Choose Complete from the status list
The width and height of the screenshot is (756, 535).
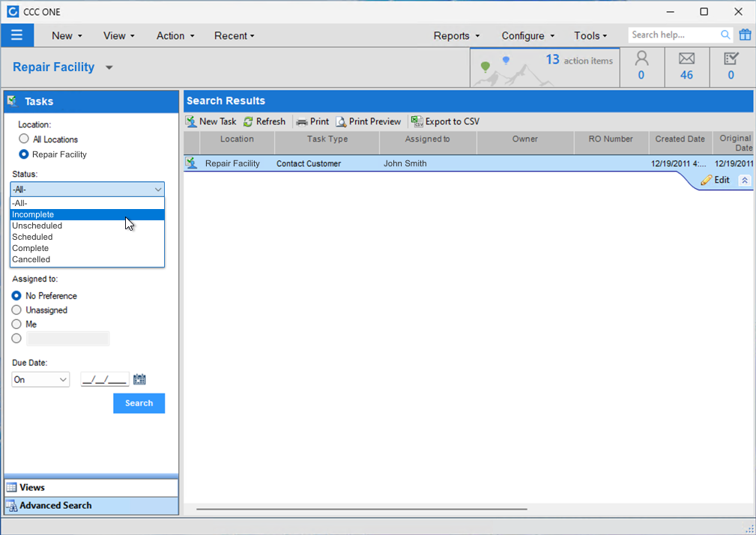[x=87, y=248]
